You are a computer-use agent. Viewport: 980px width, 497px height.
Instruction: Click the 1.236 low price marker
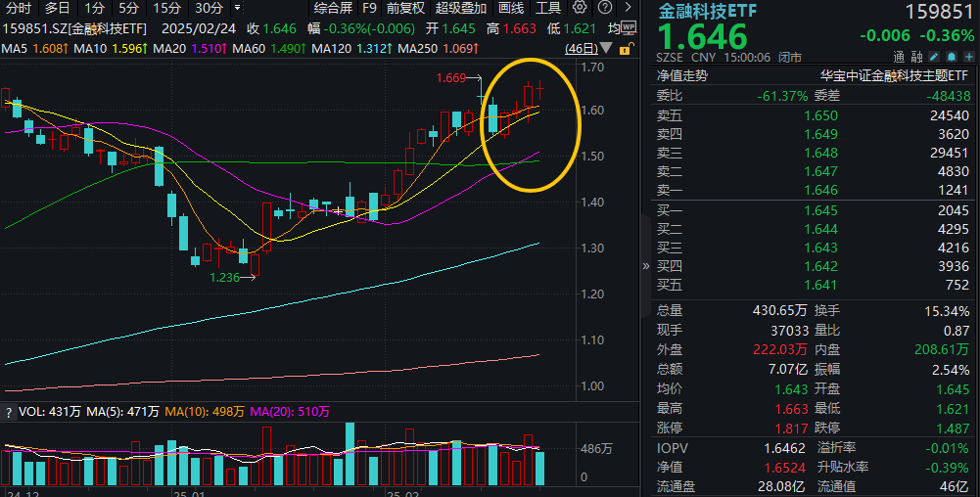point(224,277)
